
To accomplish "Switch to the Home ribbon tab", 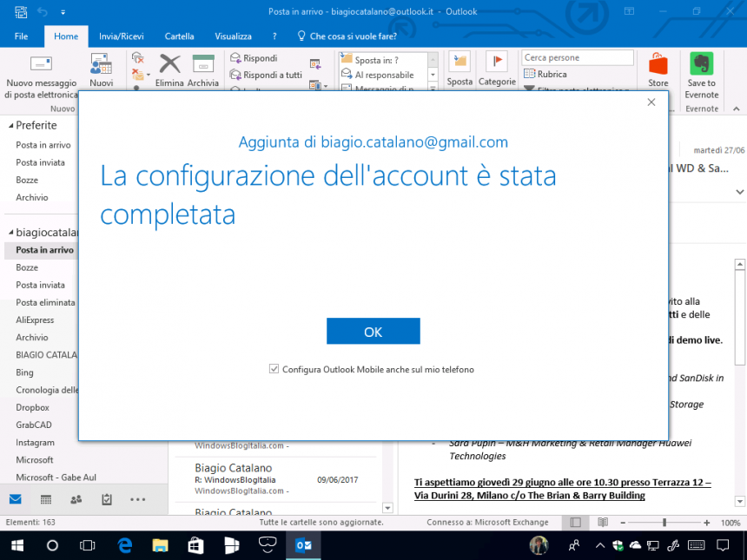I will tap(66, 36).
